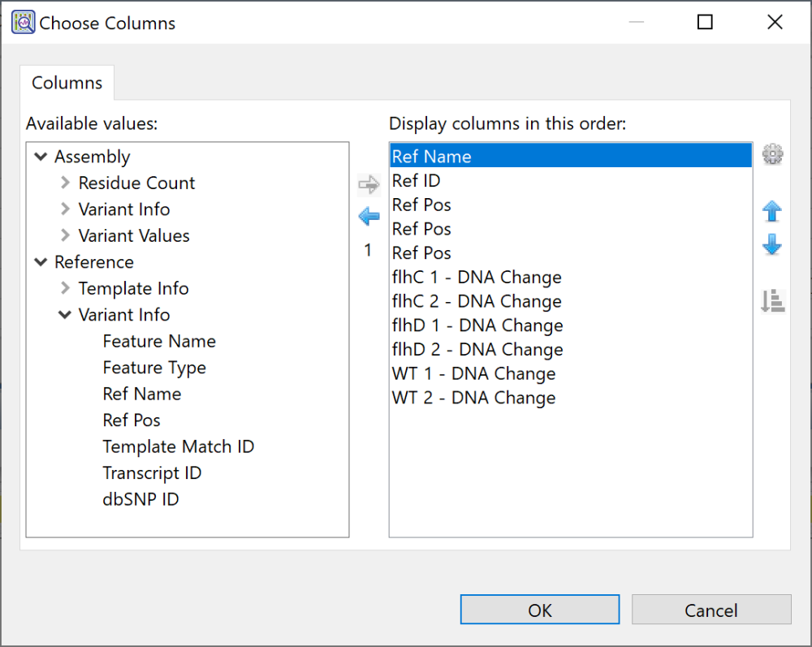
Task: Open the gear settings icon
Action: click(x=772, y=154)
